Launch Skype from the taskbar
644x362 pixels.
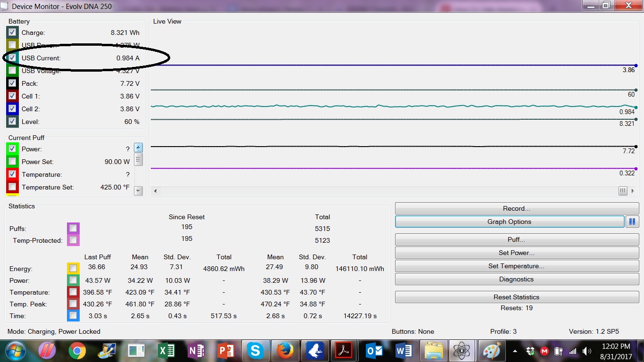[255, 351]
